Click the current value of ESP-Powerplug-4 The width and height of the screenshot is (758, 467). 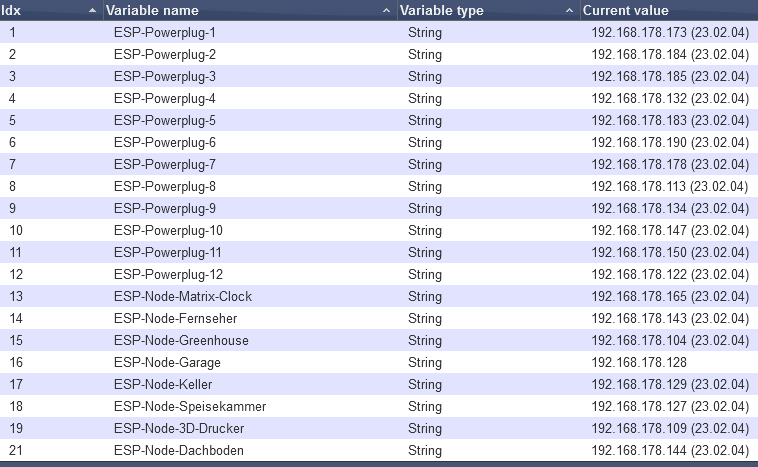click(670, 99)
